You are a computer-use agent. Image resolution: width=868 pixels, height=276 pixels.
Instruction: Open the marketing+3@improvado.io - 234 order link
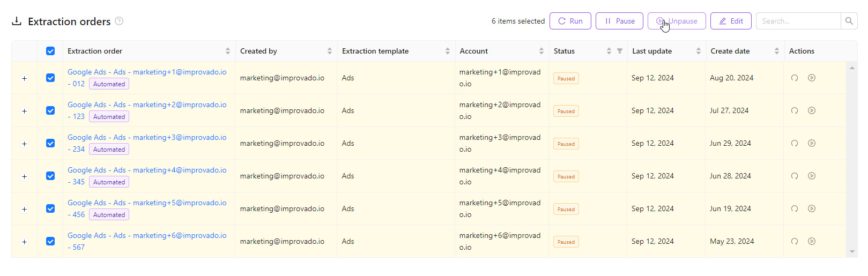point(147,137)
